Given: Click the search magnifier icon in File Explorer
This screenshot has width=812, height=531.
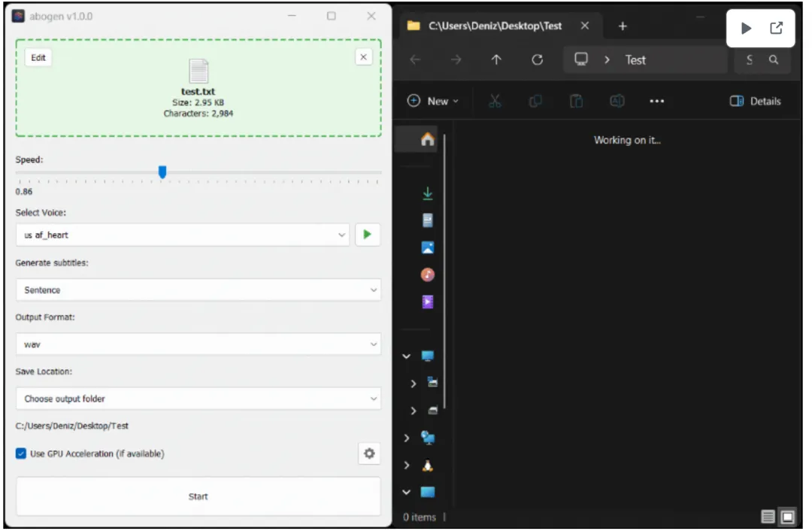Looking at the screenshot, I should [x=774, y=60].
